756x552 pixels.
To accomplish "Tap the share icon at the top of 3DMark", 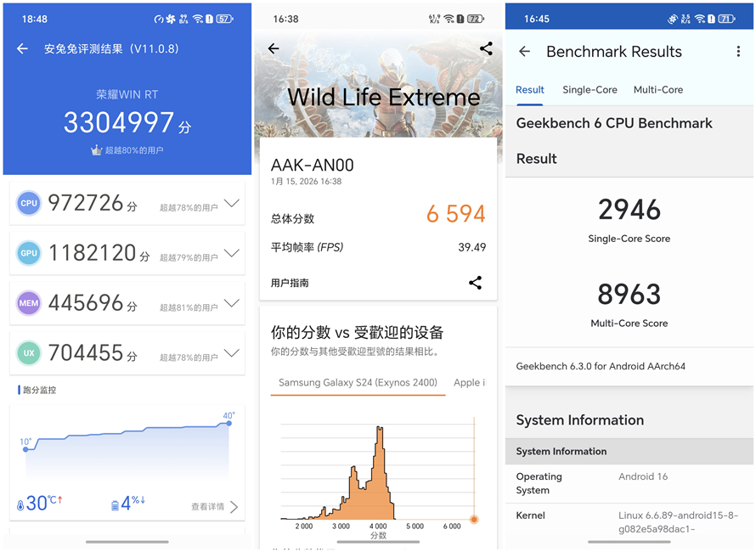I will click(x=486, y=49).
